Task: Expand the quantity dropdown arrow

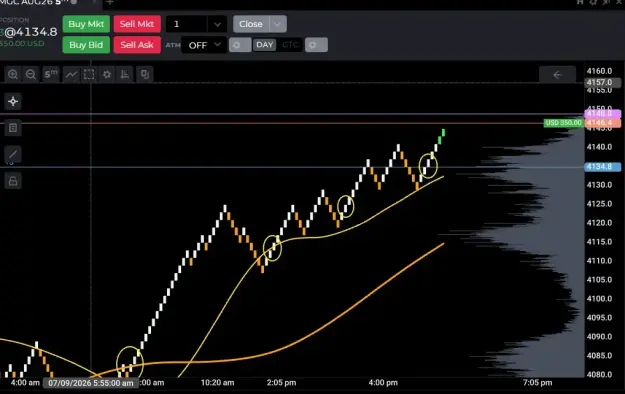Action: tap(217, 24)
